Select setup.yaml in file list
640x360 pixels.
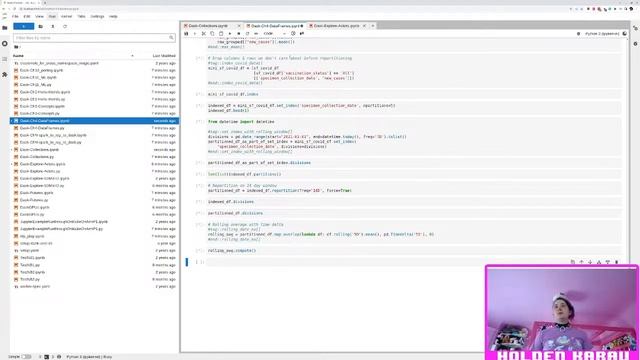(x=94, y=250)
